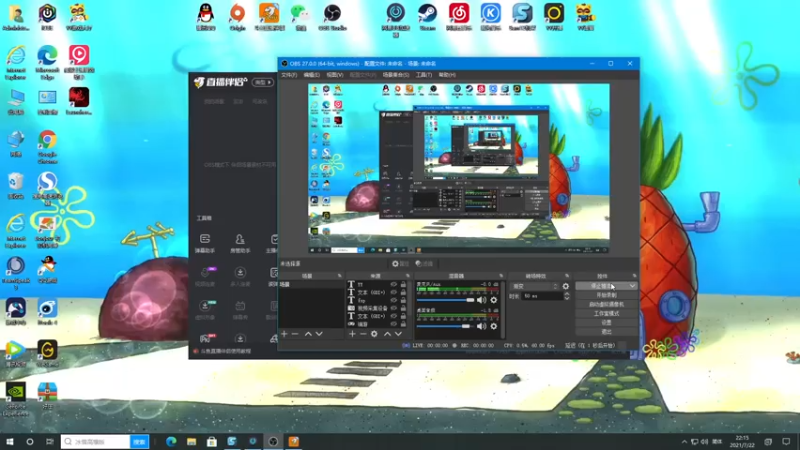This screenshot has height=450, width=800.
Task: Enable 工作室模式 in the controls panel
Action: pos(606,314)
